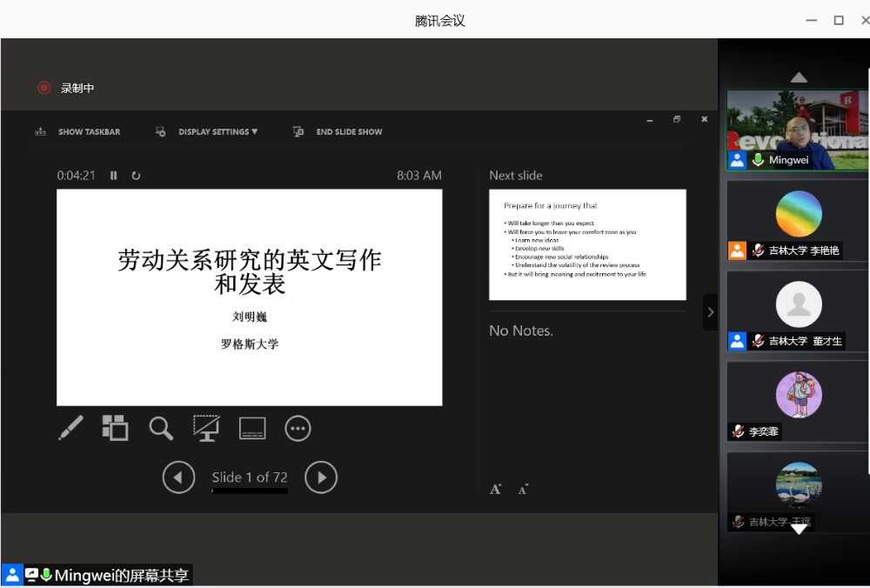Decrease the notes text size
The width and height of the screenshot is (870, 588).
[523, 490]
